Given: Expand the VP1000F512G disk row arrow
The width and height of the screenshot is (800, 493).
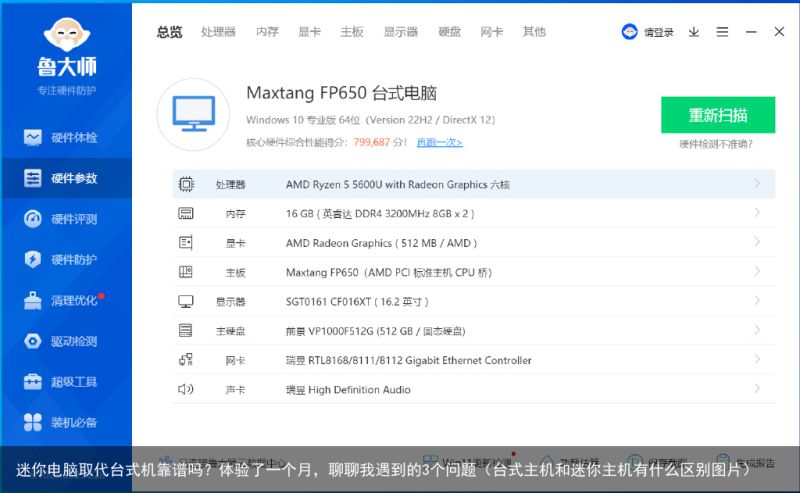Looking at the screenshot, I should pos(757,330).
